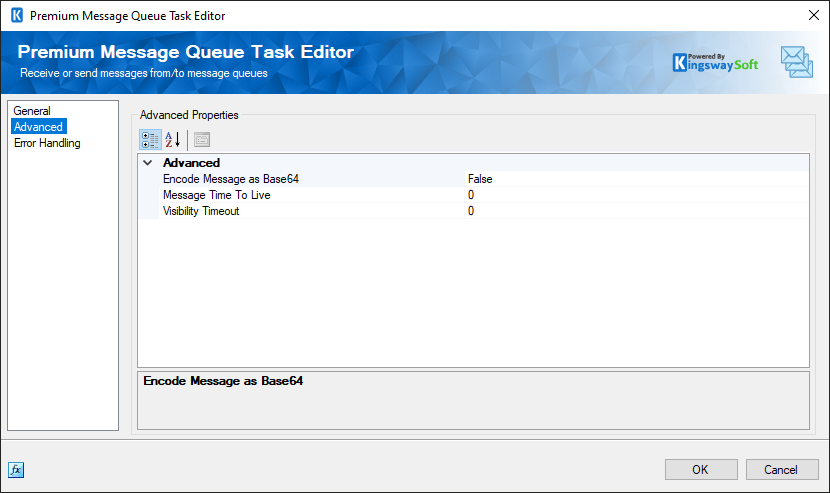Sort properties alphabetically

[x=173, y=140]
